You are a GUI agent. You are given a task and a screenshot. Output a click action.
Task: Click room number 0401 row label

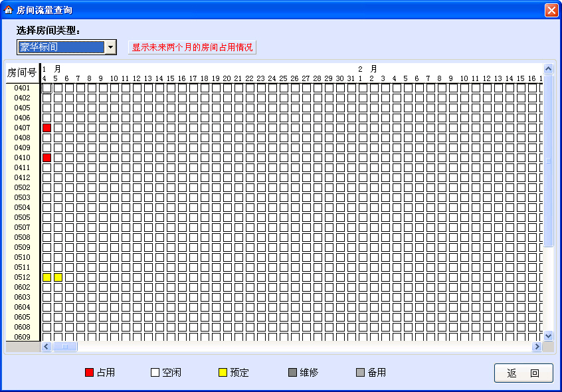pos(22,88)
